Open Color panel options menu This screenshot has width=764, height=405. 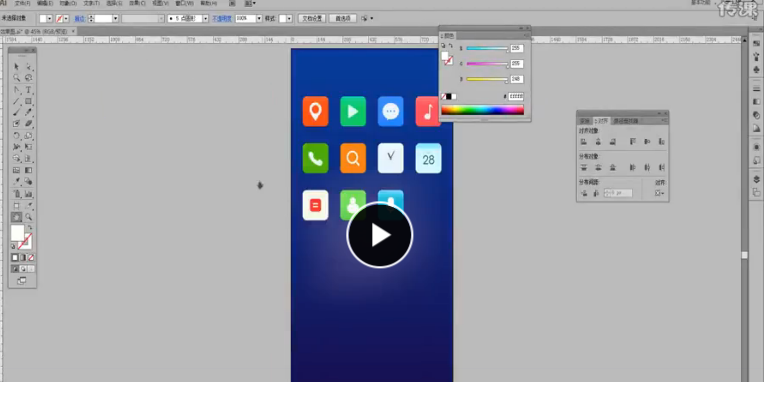[x=526, y=35]
